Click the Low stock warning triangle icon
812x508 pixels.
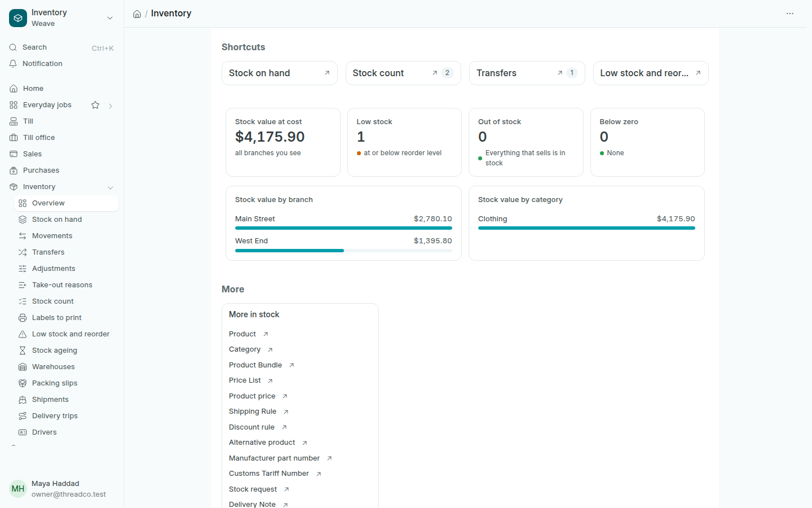[23, 334]
